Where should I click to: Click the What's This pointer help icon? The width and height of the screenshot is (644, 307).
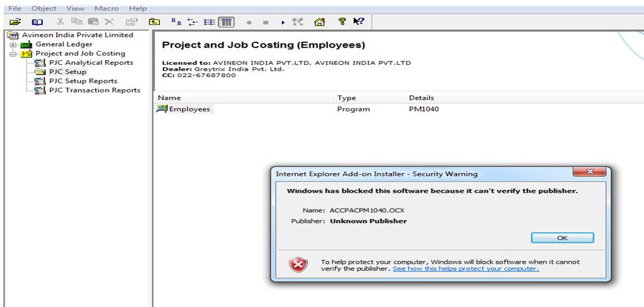pos(358,22)
